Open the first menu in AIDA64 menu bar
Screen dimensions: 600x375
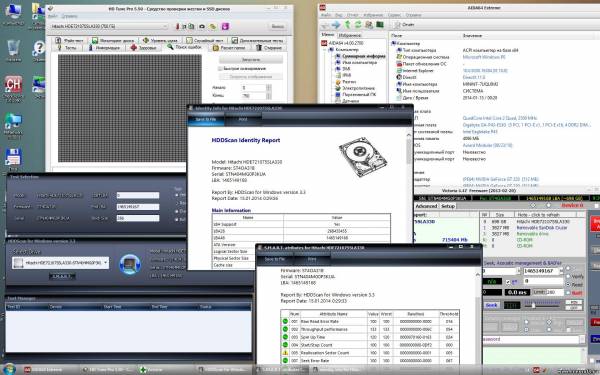pos(325,15)
